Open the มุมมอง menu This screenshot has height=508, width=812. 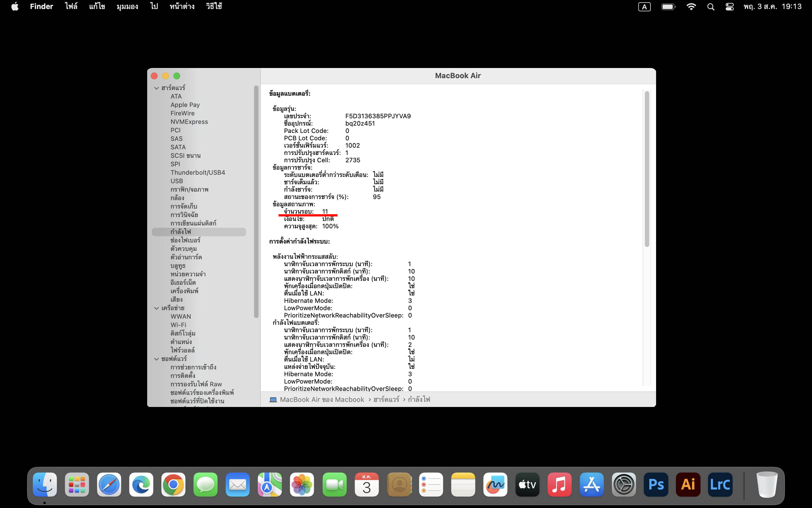(127, 6)
